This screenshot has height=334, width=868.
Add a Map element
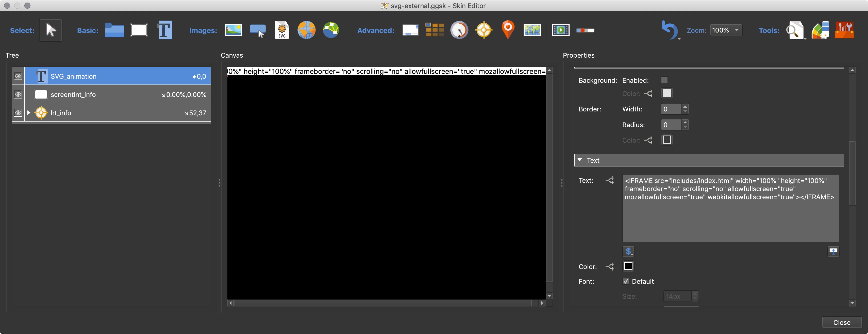click(532, 30)
